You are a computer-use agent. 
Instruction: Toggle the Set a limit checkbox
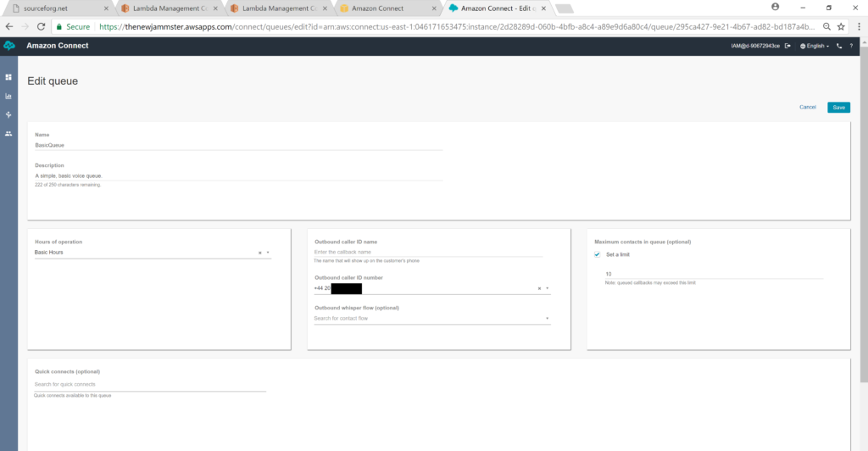(598, 254)
